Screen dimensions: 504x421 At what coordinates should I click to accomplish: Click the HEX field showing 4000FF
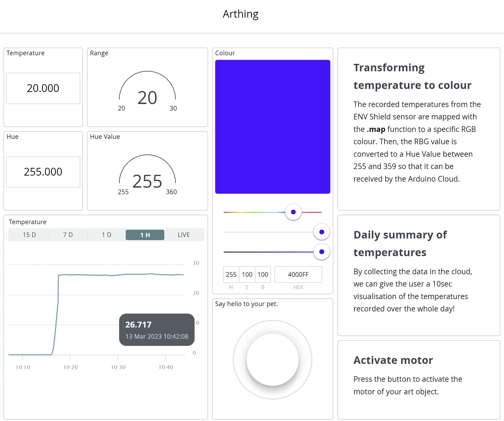298,274
